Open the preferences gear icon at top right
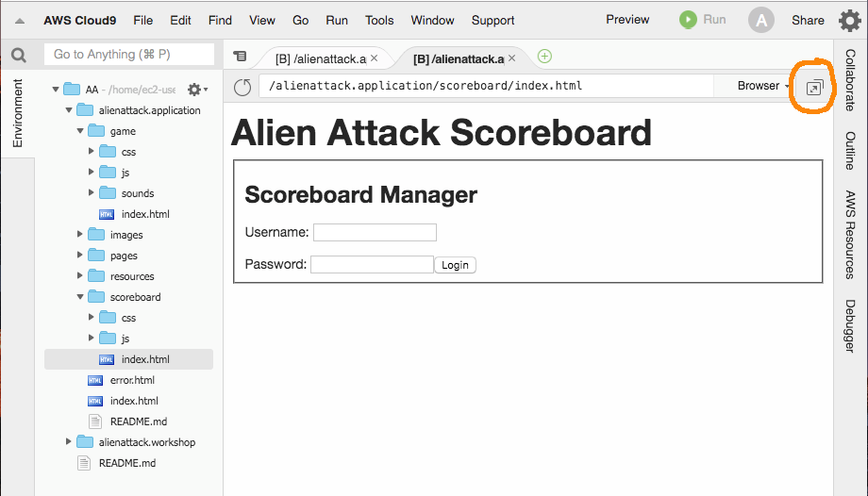Screen dimensions: 868x496 click(x=850, y=21)
